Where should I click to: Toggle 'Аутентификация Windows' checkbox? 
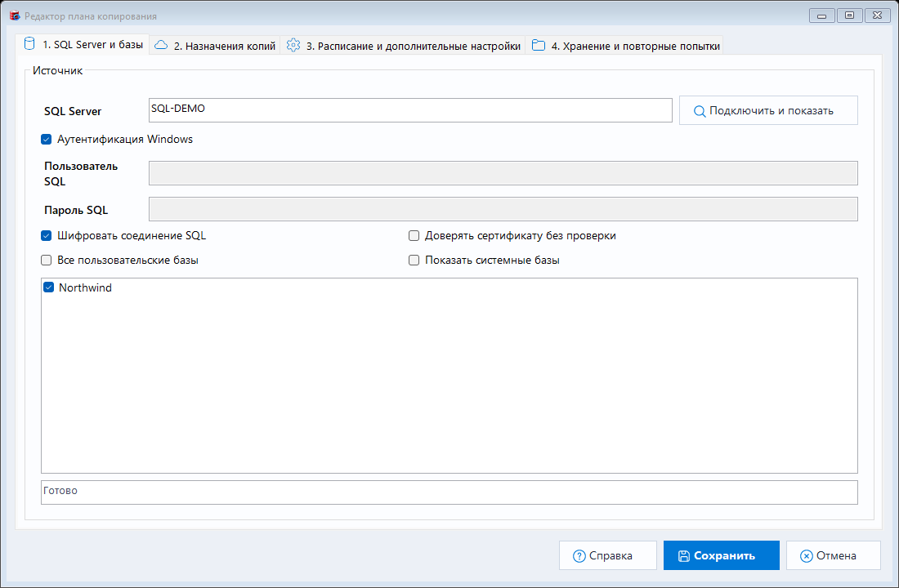coord(47,140)
